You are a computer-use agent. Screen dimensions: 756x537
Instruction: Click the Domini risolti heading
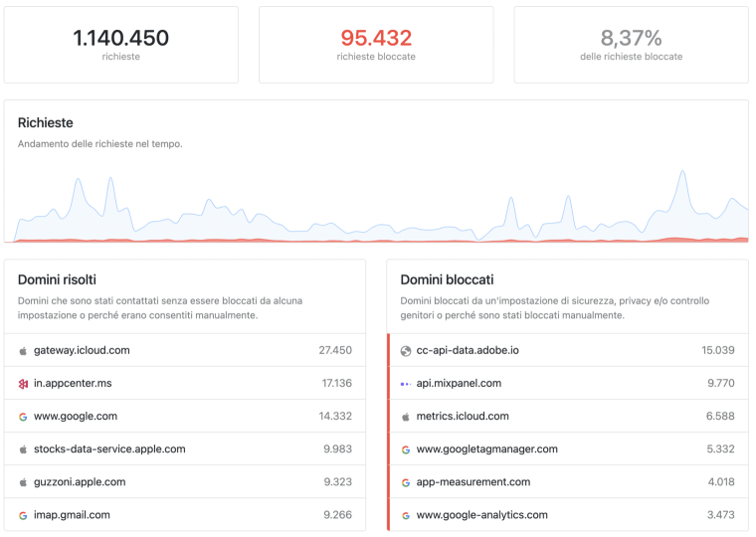click(57, 280)
